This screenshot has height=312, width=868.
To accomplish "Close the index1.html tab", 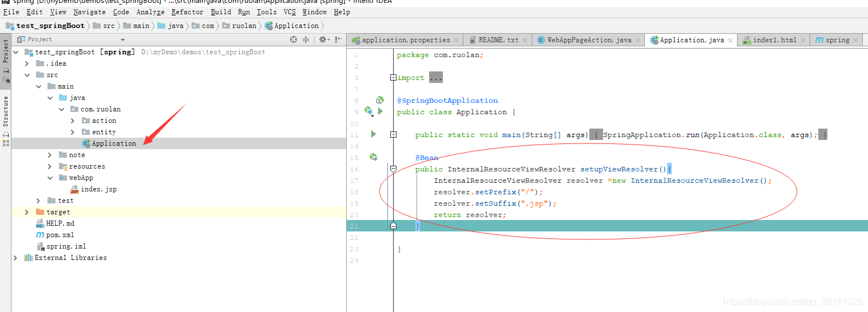I will (803, 40).
